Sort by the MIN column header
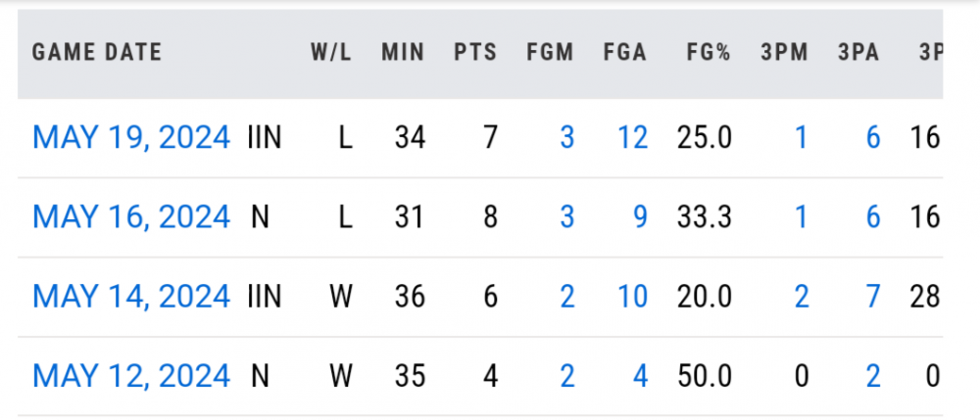The height and width of the screenshot is (420, 980). 403,53
